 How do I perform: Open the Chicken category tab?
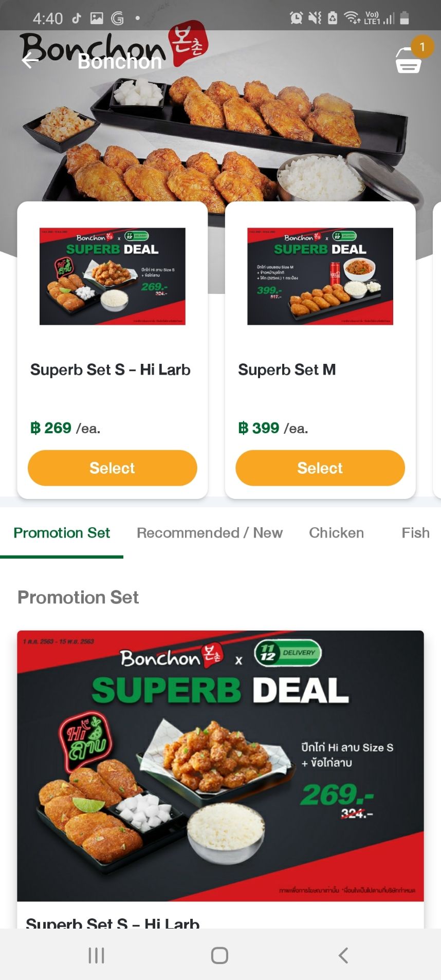tap(337, 533)
